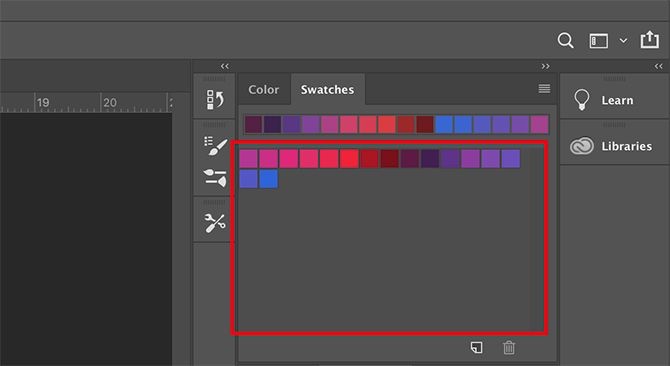
Task: Open the workspace switcher dropdown arrow
Action: tap(623, 41)
